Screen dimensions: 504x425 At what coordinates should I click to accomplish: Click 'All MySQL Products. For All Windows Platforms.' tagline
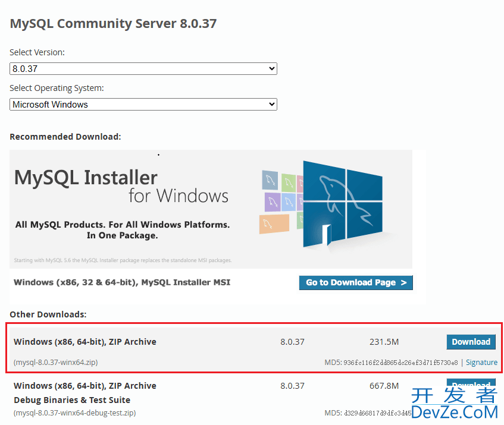[x=123, y=225]
